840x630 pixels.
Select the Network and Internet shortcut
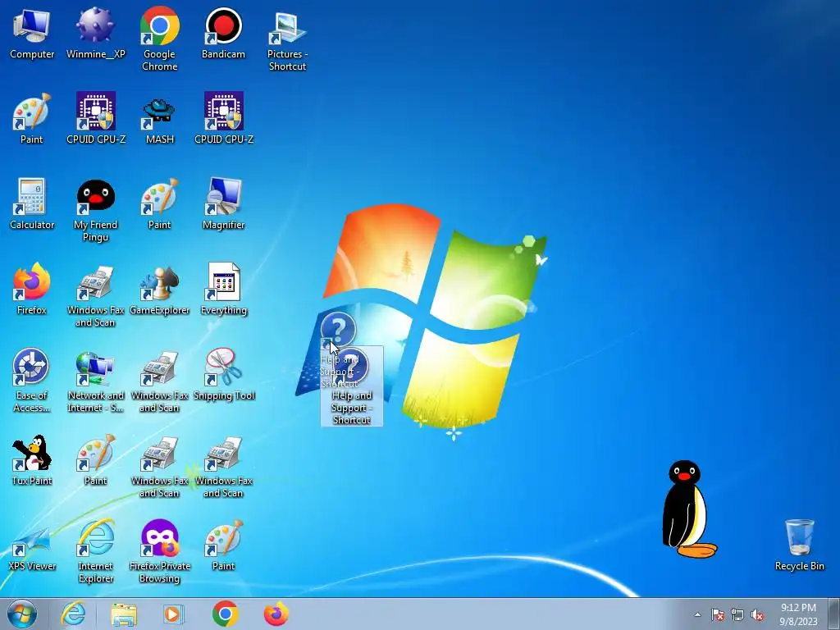pyautogui.click(x=95, y=381)
